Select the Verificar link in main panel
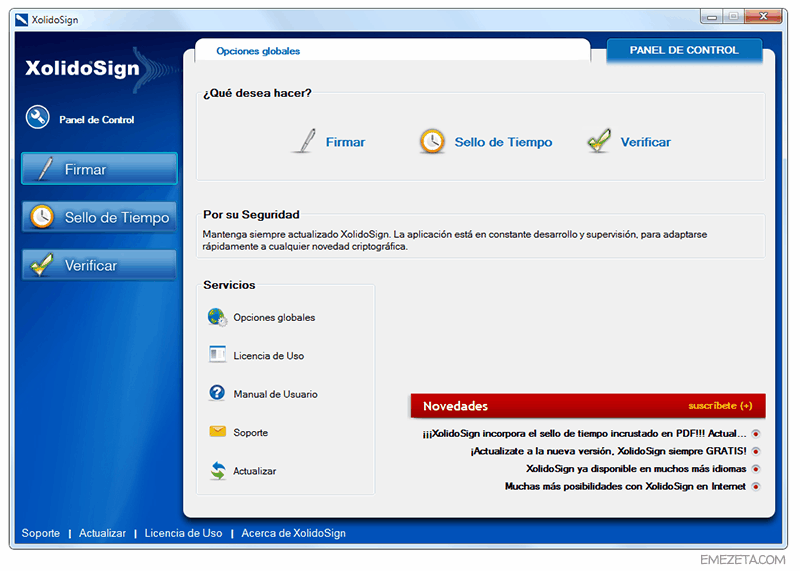Screen dimensions: 800x571 (645, 142)
